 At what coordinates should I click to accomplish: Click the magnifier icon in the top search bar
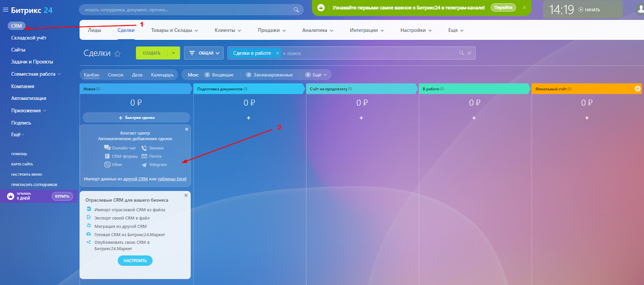296,10
